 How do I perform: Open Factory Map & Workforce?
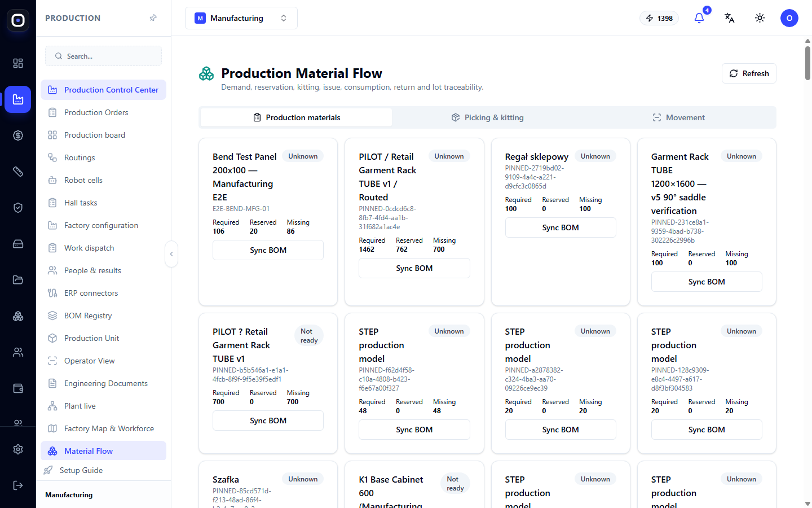pyautogui.click(x=103, y=428)
